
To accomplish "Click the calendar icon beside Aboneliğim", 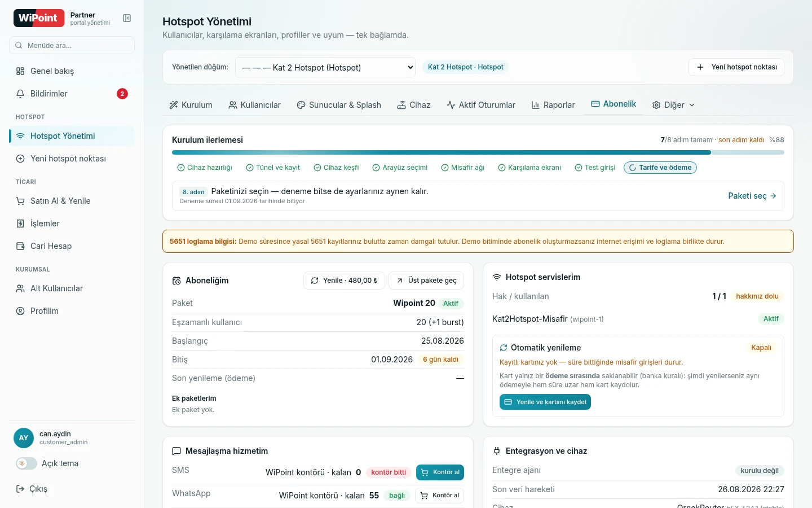I will click(x=176, y=281).
